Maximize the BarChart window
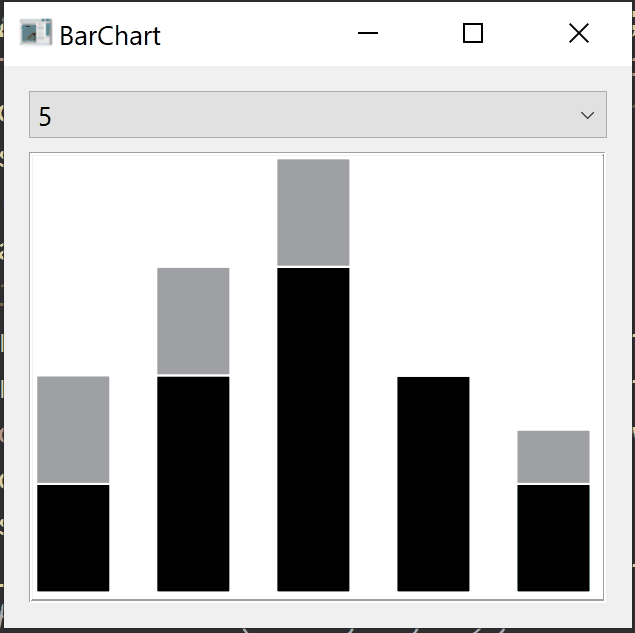This screenshot has height=633, width=635. (x=473, y=34)
